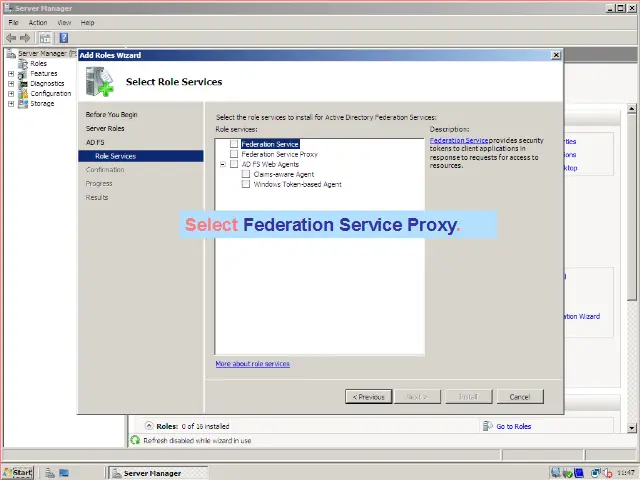Select the Configuration icon in the tree
The height and width of the screenshot is (480, 640).
[x=23, y=94]
